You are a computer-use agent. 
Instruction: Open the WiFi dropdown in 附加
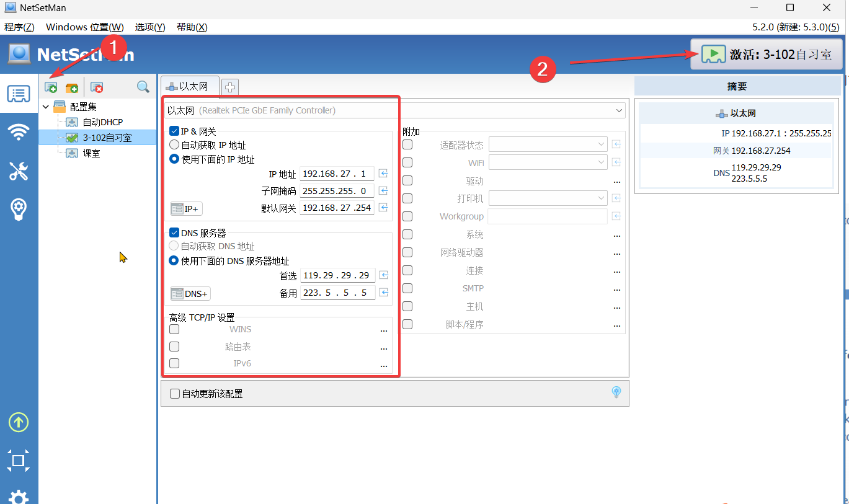pyautogui.click(x=548, y=162)
